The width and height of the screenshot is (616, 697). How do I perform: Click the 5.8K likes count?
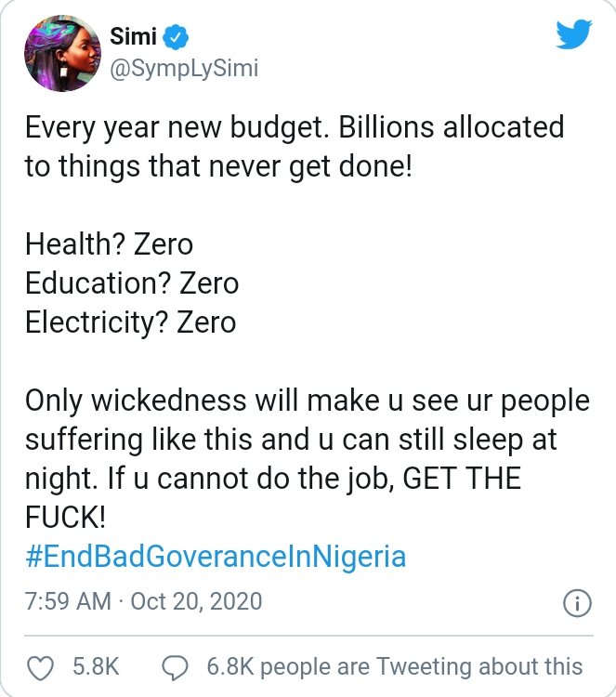click(x=96, y=666)
